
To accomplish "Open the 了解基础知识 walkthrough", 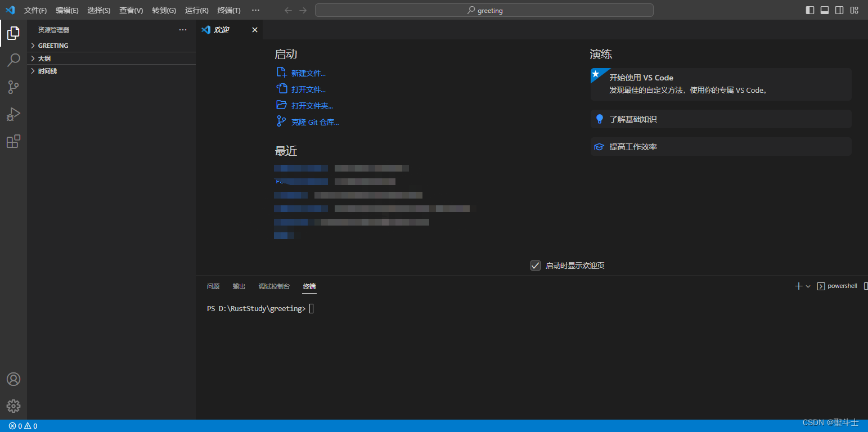I will click(721, 119).
